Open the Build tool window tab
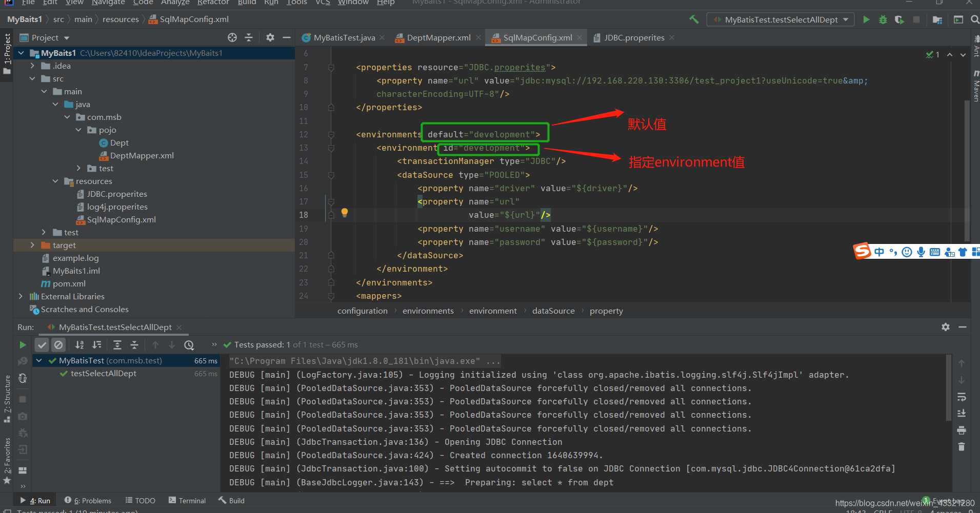The image size is (980, 513). click(231, 500)
